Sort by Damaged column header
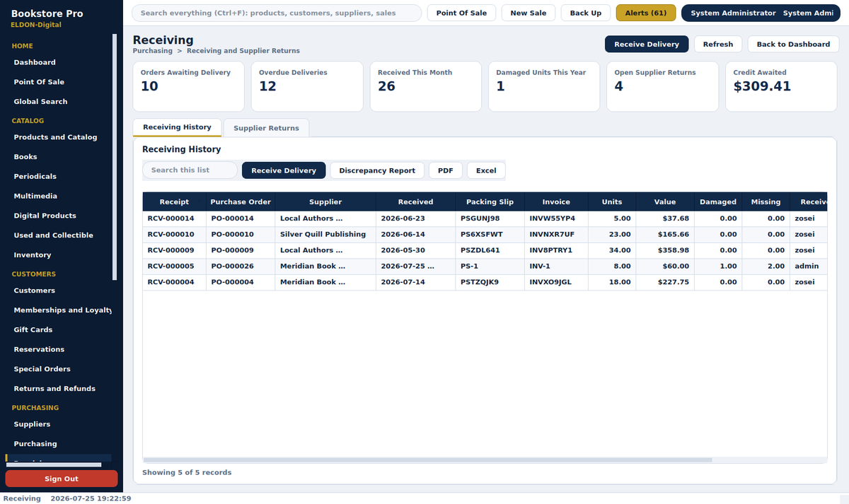 (718, 201)
